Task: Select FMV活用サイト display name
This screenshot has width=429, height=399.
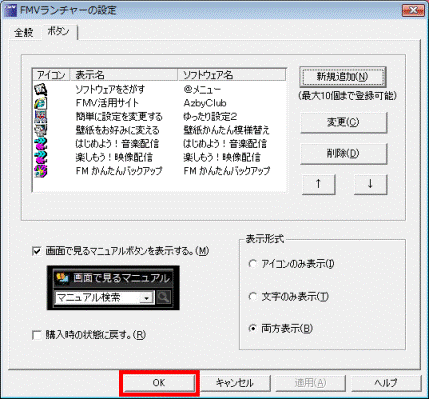Action: tap(107, 103)
